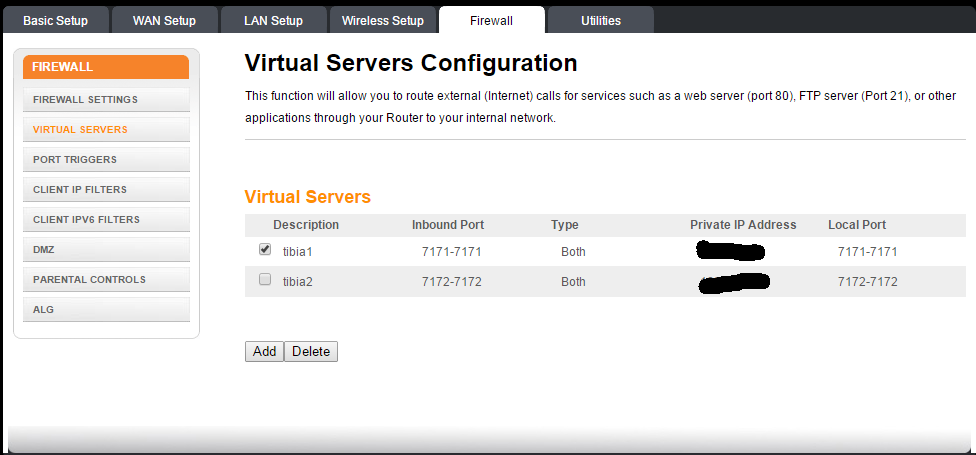Select the Firewall tab
Screen dimensions: 976x455
click(492, 21)
